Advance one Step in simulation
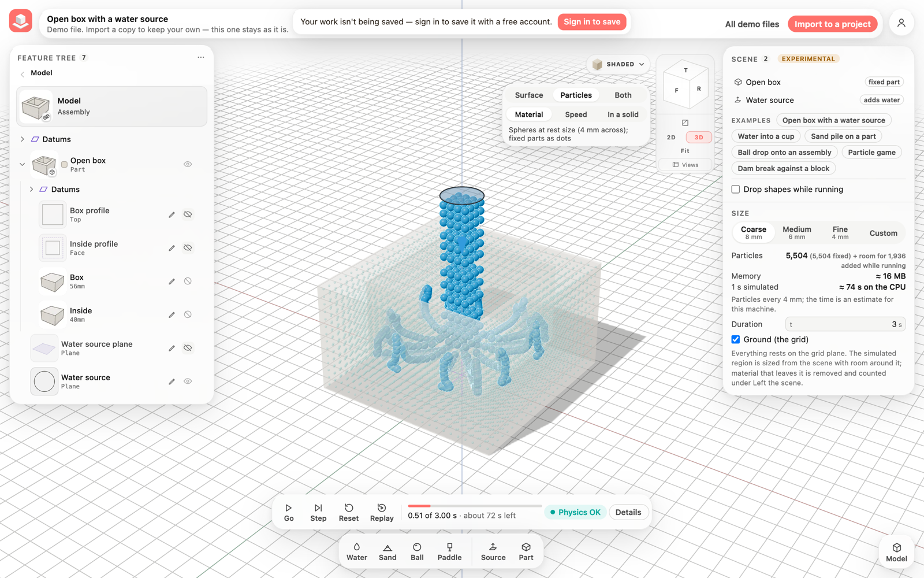Viewport: 924px width, 578px height. click(x=318, y=513)
